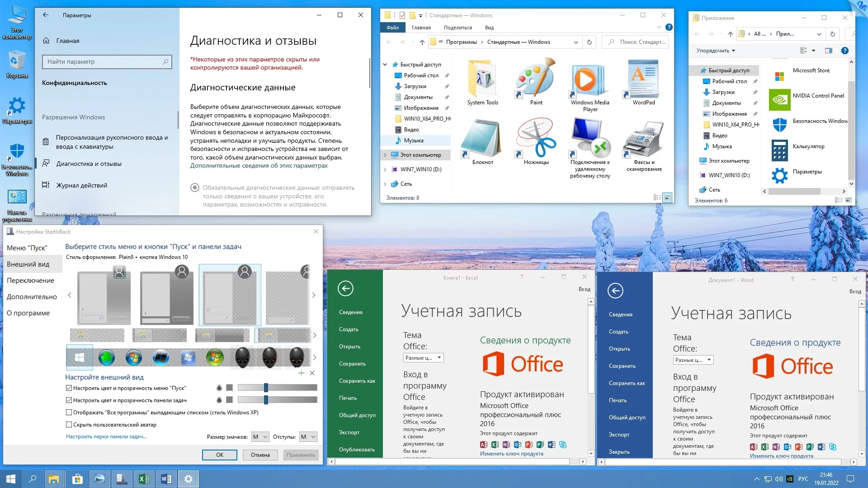This screenshot has height=488, width=868.
Task: Click the Excel icon in the taskbar
Action: pos(144,479)
